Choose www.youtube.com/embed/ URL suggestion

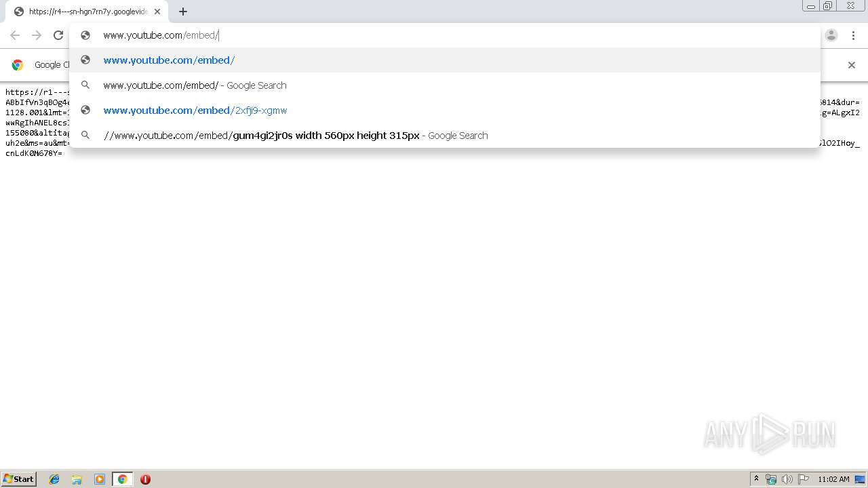tap(444, 60)
